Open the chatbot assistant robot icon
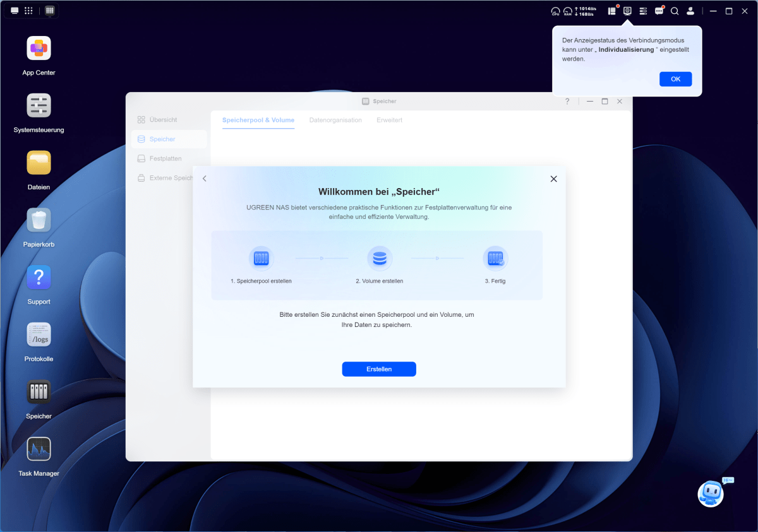758x532 pixels. click(711, 494)
